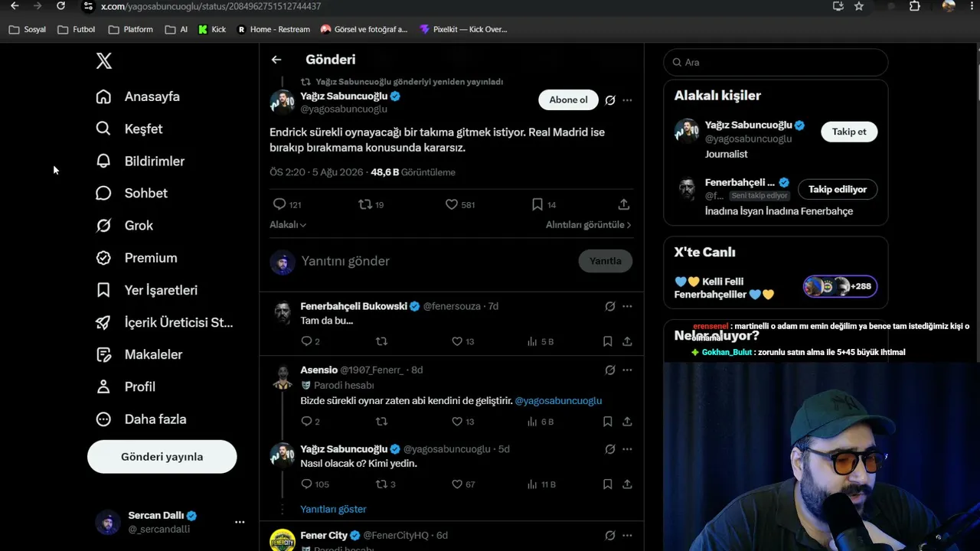Screen dimensions: 980x551
Task: Open Sohbet in the sidebar
Action: [132, 194]
